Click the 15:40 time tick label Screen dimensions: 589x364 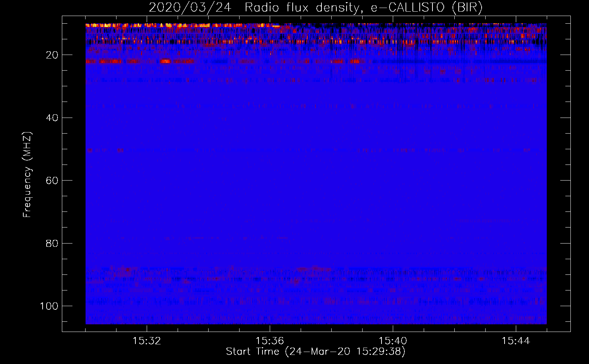pyautogui.click(x=393, y=341)
